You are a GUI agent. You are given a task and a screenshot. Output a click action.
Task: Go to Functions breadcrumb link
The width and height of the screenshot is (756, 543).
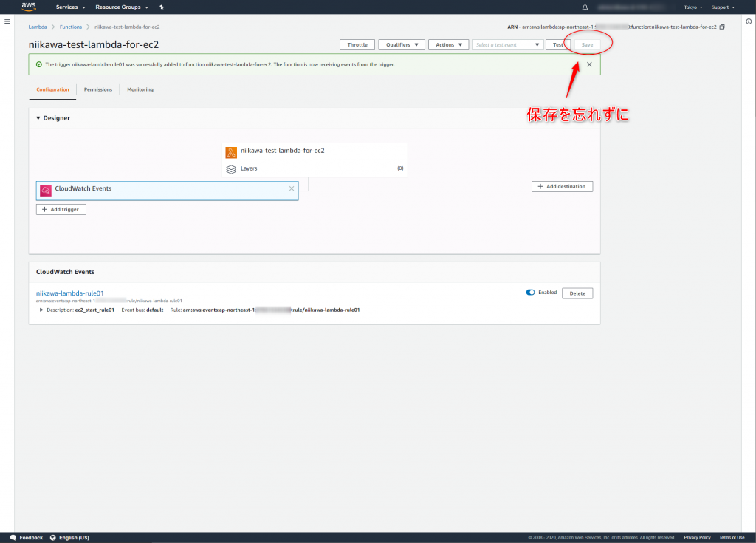coord(71,27)
